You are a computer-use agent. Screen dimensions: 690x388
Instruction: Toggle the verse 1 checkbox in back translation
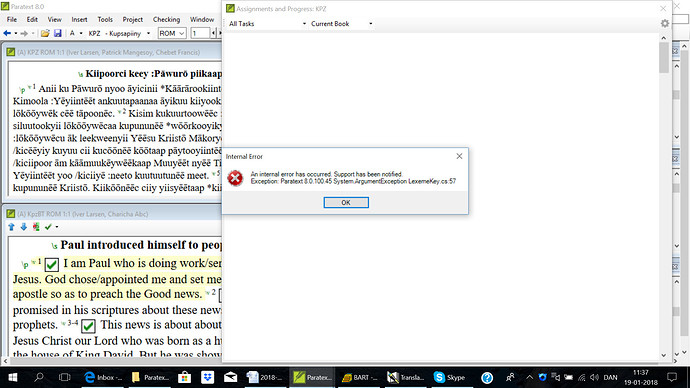(x=51, y=264)
